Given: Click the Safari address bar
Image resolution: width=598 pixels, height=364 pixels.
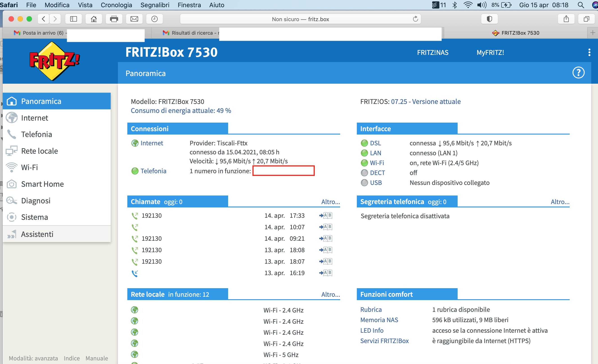Looking at the screenshot, I should pyautogui.click(x=300, y=19).
